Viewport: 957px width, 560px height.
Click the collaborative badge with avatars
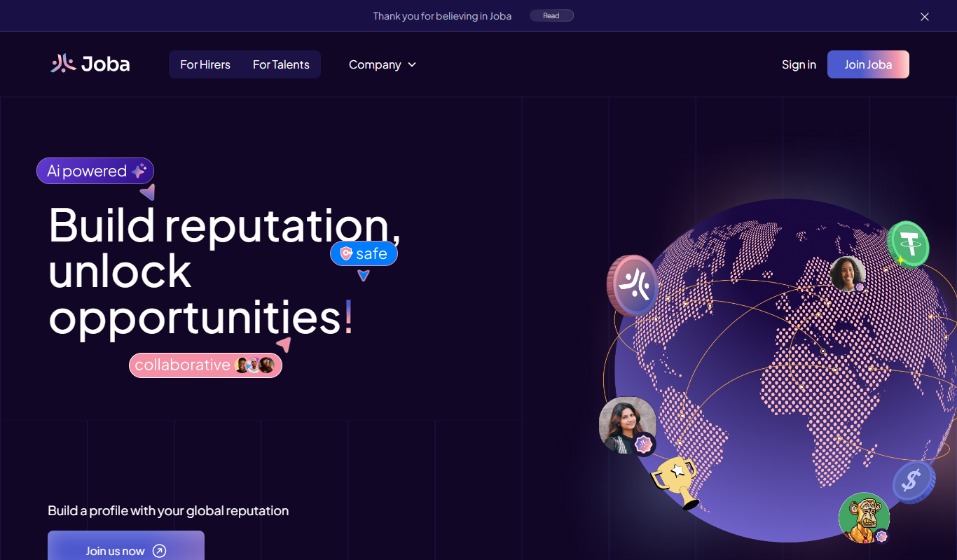pyautogui.click(x=205, y=365)
